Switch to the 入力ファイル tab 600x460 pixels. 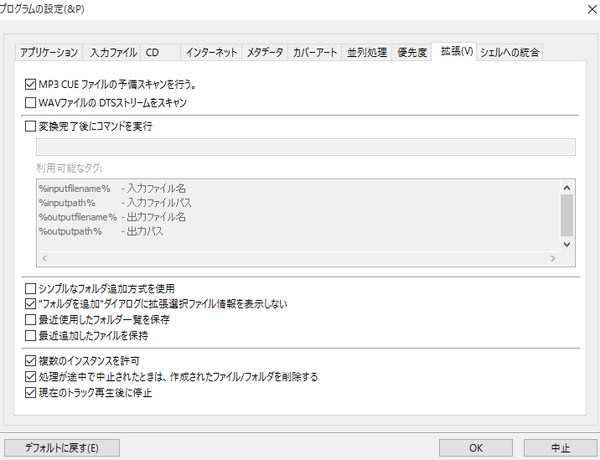click(x=113, y=52)
